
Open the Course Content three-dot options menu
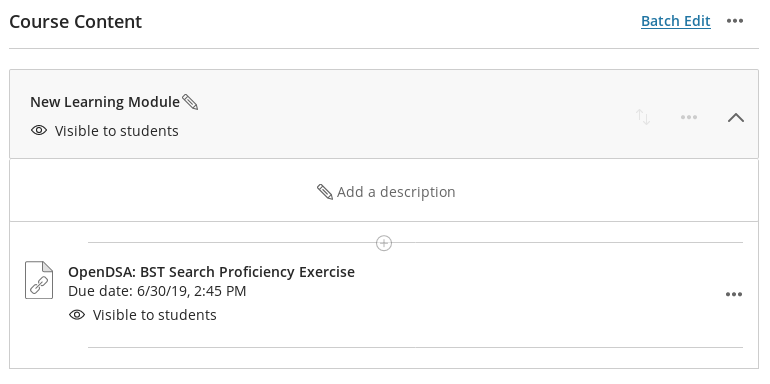click(735, 21)
